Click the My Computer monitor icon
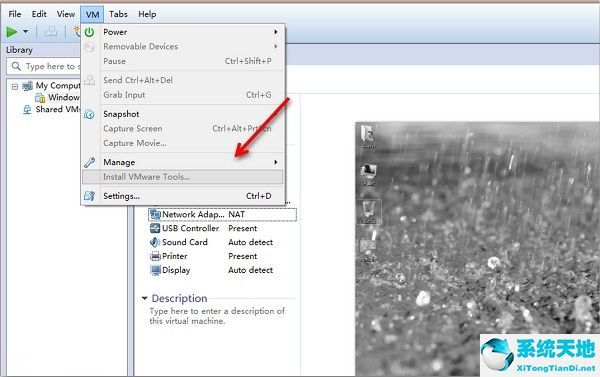This screenshot has height=377, width=600. (x=27, y=86)
